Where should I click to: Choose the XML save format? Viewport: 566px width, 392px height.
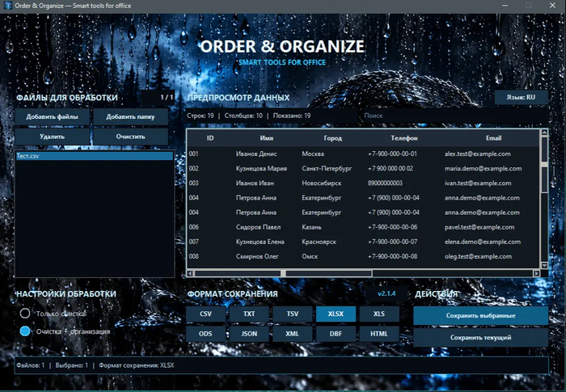293,334
